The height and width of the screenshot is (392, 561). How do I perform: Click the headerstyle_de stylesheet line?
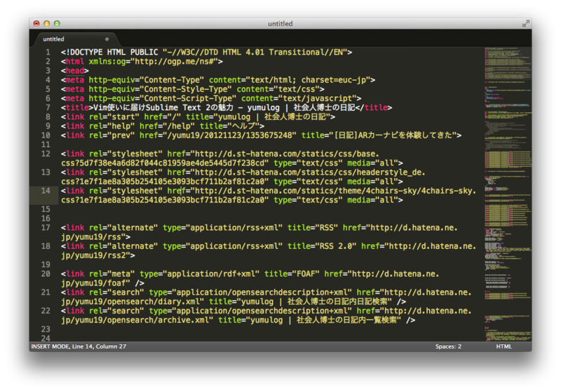(243, 177)
